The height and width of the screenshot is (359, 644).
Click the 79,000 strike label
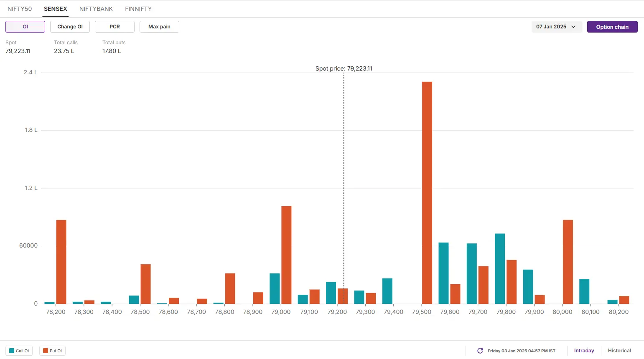click(281, 312)
